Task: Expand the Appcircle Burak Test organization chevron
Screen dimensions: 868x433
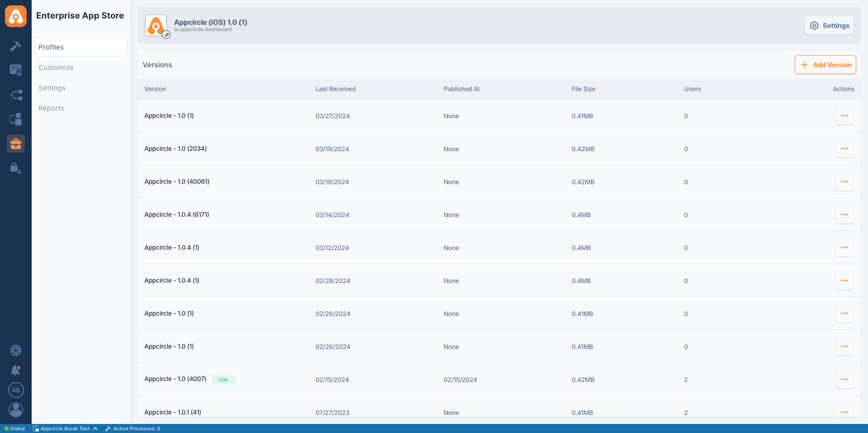Action: (x=95, y=428)
